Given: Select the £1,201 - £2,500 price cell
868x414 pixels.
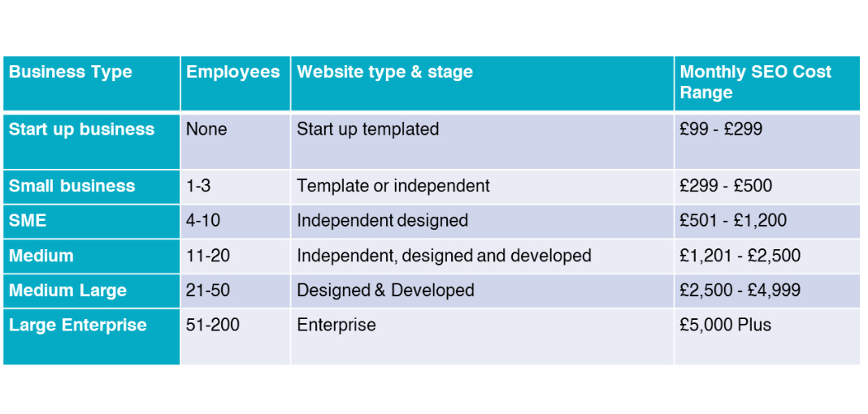Looking at the screenshot, I should [x=740, y=256].
